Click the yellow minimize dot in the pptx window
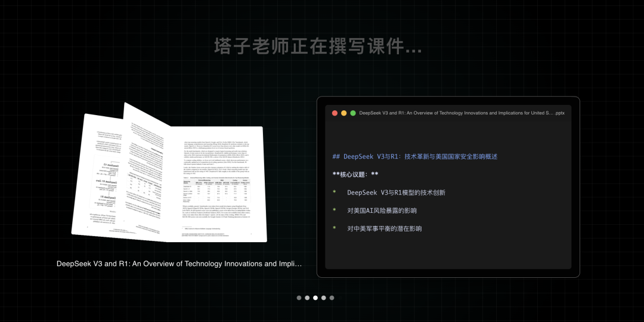Screen dimensions: 644x322 (x=344, y=113)
